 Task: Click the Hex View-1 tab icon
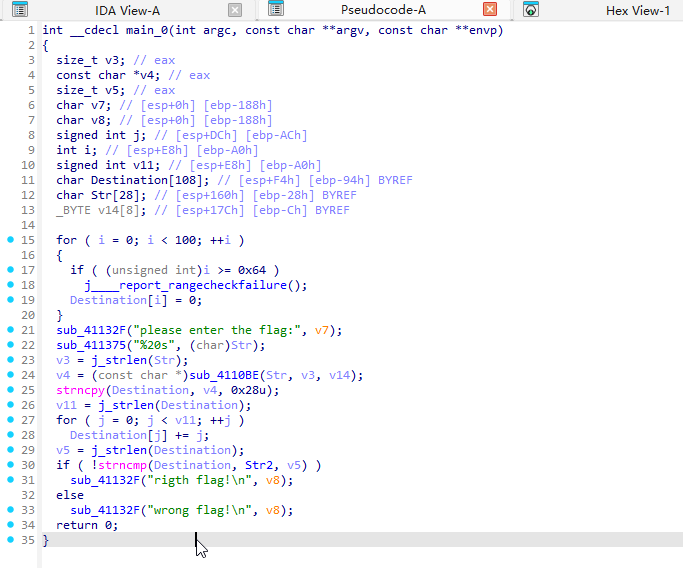[x=531, y=10]
